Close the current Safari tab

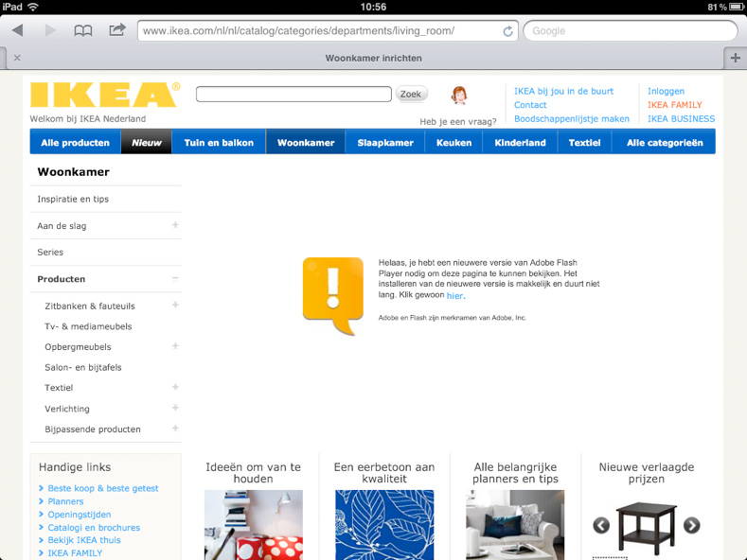click(x=17, y=58)
